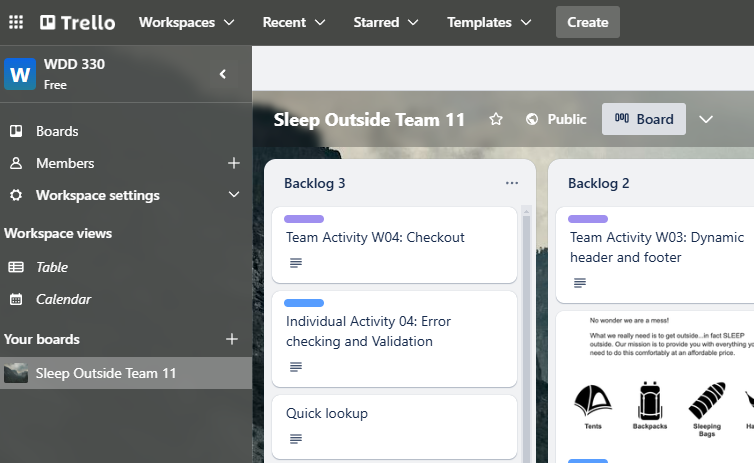Click the purple label on the W04 Checkout card

(304, 219)
